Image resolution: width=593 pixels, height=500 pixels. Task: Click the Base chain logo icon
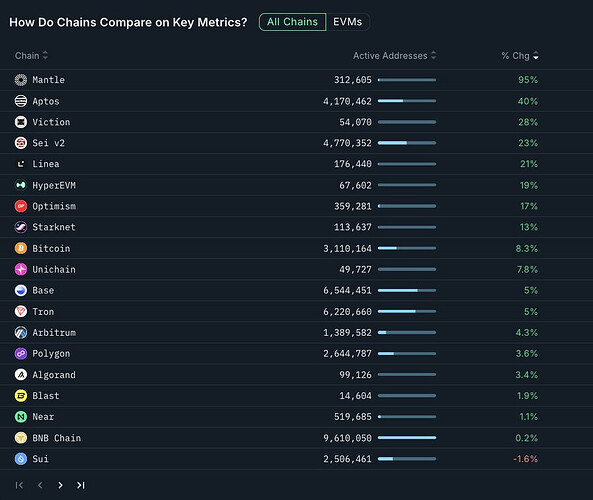[21, 290]
